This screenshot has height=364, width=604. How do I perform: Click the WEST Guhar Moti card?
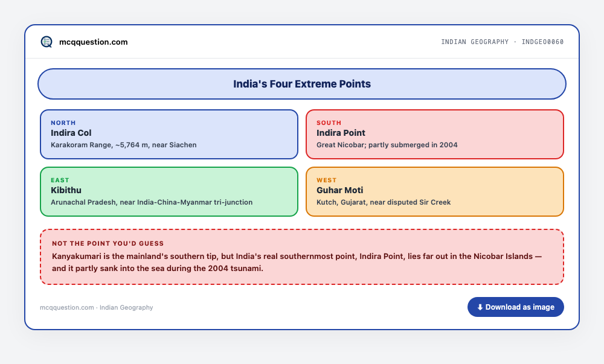(x=435, y=191)
